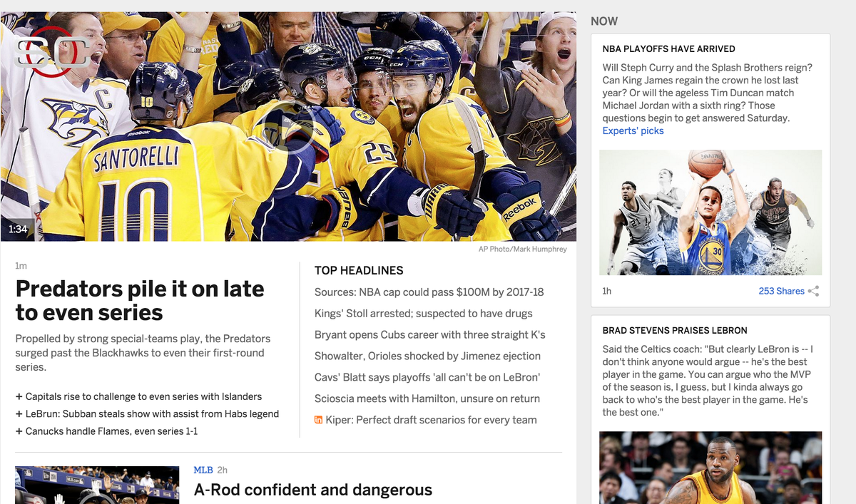The height and width of the screenshot is (504, 856).
Task: Open Bryant opens Cubs career headline
Action: 429,334
